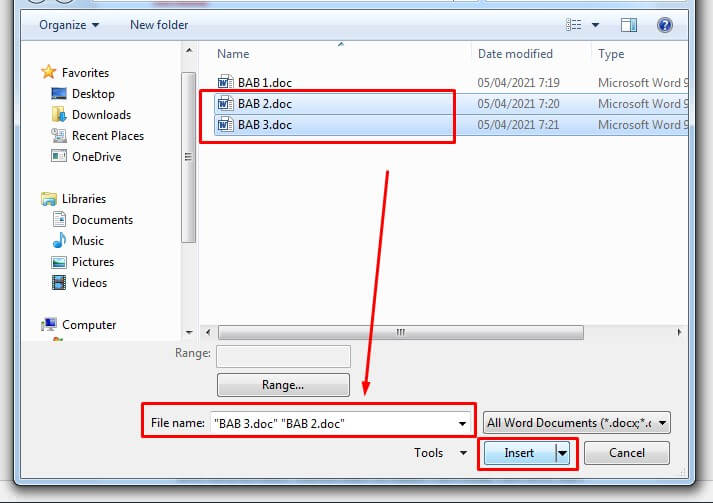Viewport: 713px width, 503px height.
Task: Click date 05/04/2021 7:21 of BAB 3.doc
Action: pyautogui.click(x=518, y=125)
